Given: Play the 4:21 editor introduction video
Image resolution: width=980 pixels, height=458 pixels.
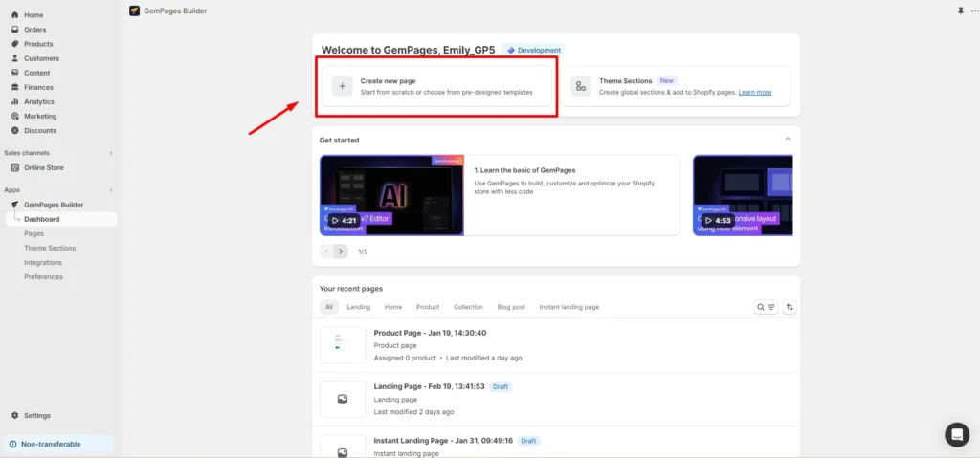Looking at the screenshot, I should pyautogui.click(x=342, y=220).
